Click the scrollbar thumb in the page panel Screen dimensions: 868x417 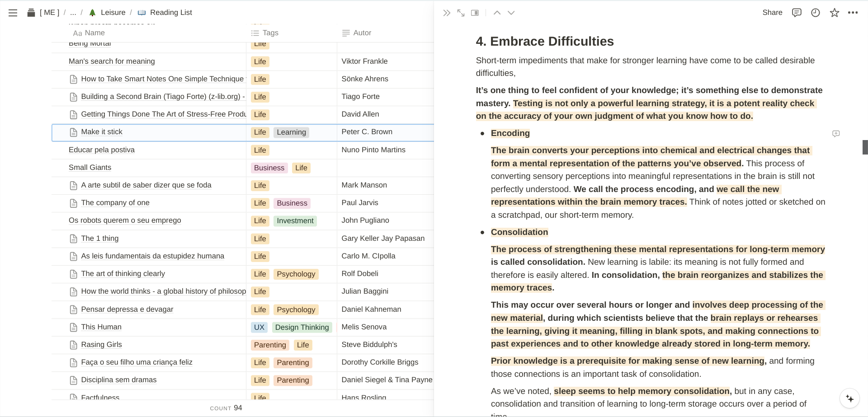[x=865, y=147]
